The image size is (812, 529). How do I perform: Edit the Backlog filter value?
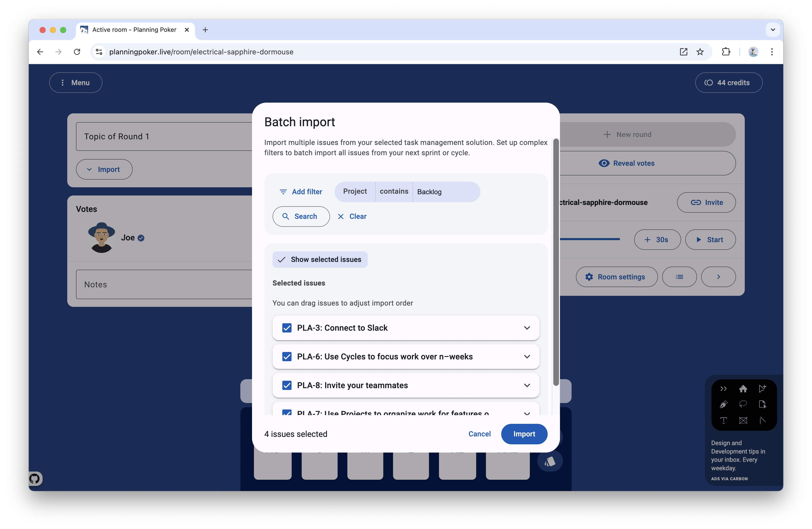446,192
